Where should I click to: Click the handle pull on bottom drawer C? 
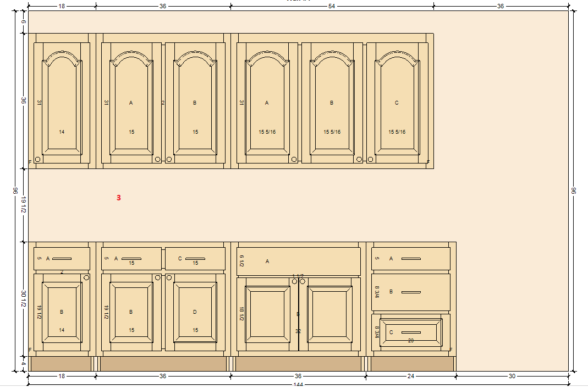click(x=410, y=333)
